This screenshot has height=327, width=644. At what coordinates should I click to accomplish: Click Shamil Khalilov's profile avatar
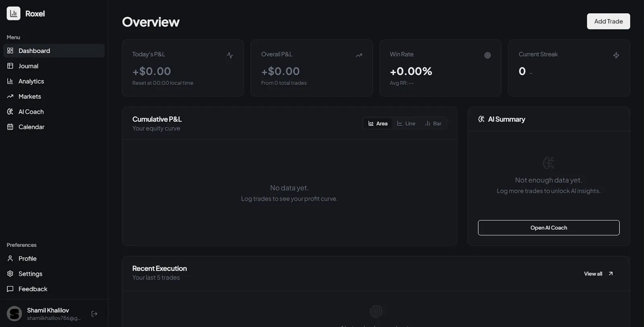pos(14,314)
